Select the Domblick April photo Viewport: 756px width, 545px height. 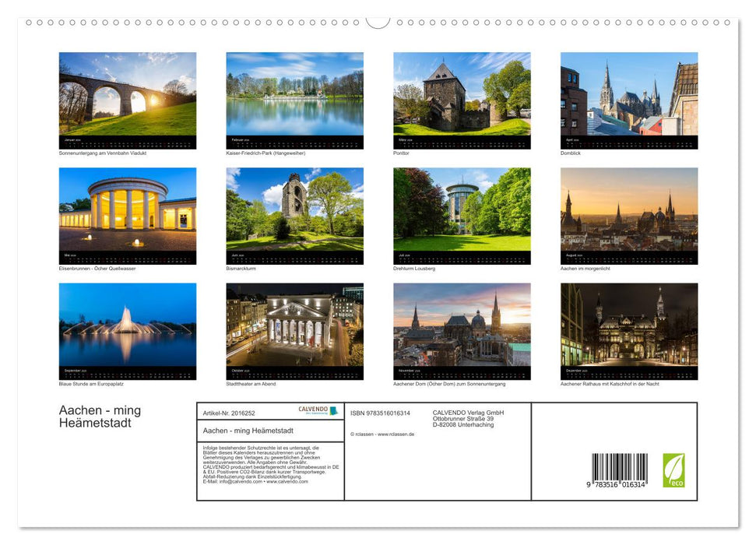coord(628,97)
